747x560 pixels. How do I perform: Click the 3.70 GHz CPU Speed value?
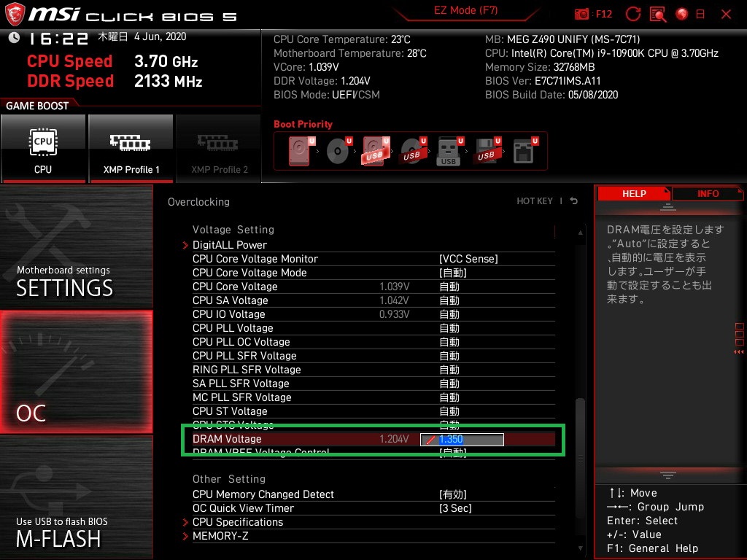(166, 61)
